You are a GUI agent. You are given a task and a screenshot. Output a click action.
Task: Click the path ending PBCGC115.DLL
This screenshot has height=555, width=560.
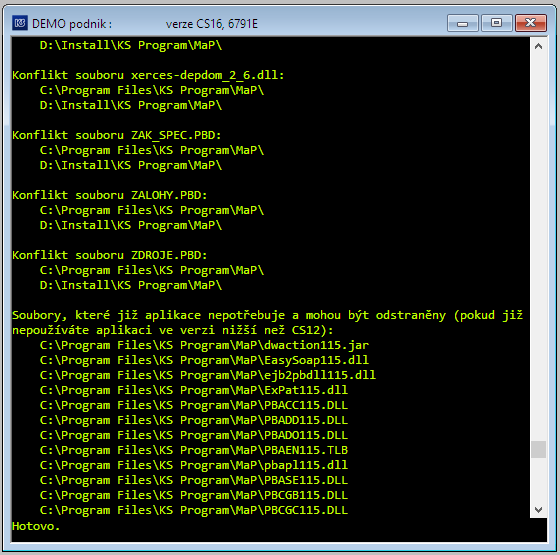point(194,510)
